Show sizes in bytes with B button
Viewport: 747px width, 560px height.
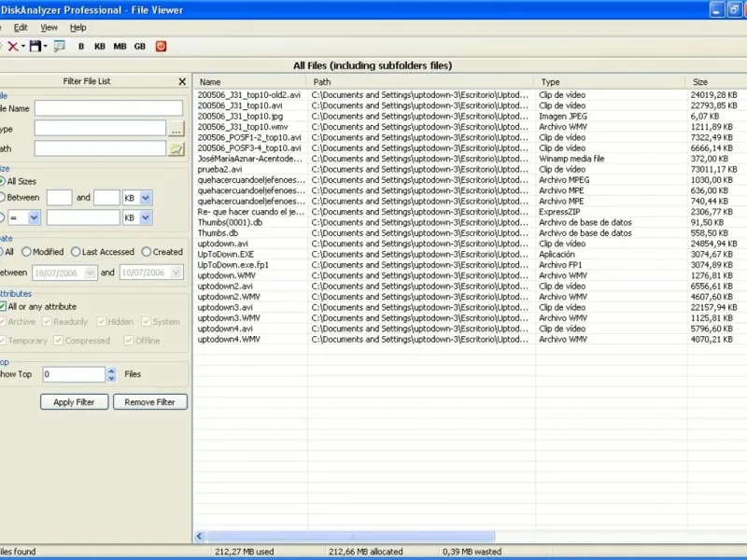pyautogui.click(x=81, y=46)
